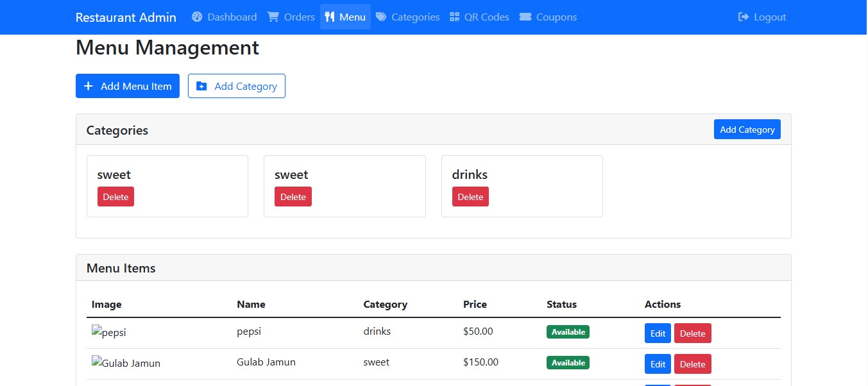Click the folder-plus icon on Add Category
Viewport: 868px width, 386px height.
201,87
